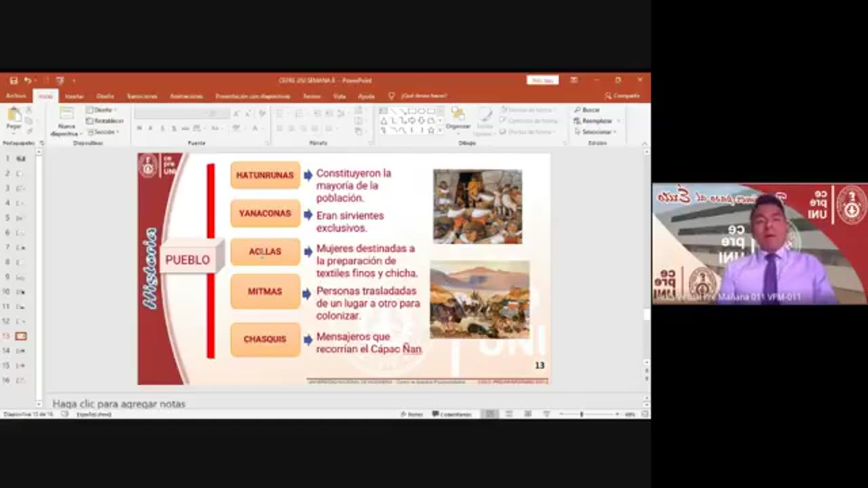Click the Compartir button
The height and width of the screenshot is (488, 868).
[622, 96]
